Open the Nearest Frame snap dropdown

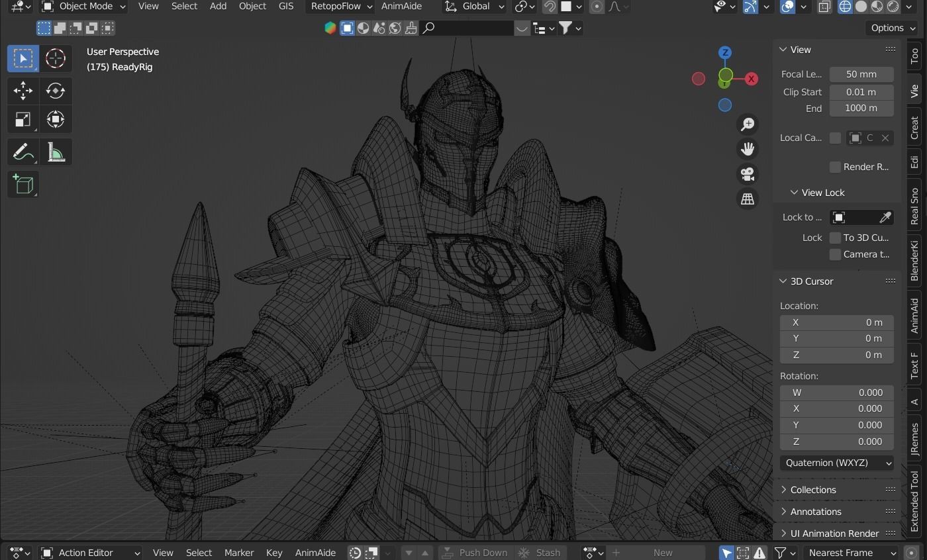[851, 553]
